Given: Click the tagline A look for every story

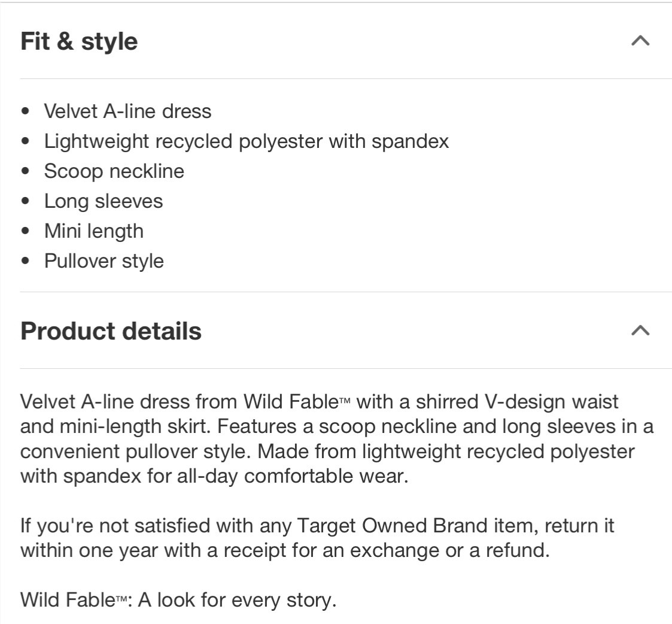Looking at the screenshot, I should 237,600.
